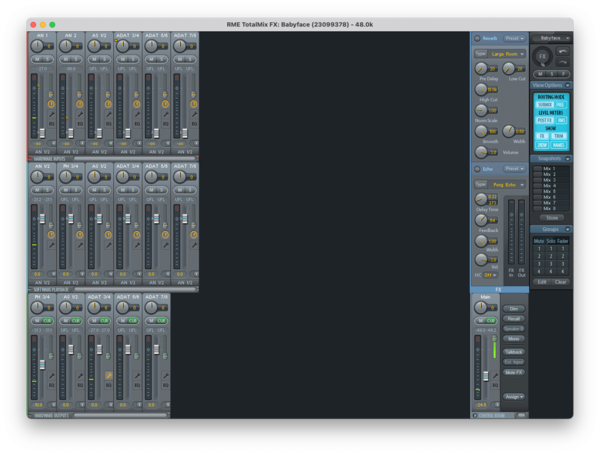Open EQ panel on hardware input ADAT 5/6
The height and width of the screenshot is (454, 600).
tap(165, 124)
